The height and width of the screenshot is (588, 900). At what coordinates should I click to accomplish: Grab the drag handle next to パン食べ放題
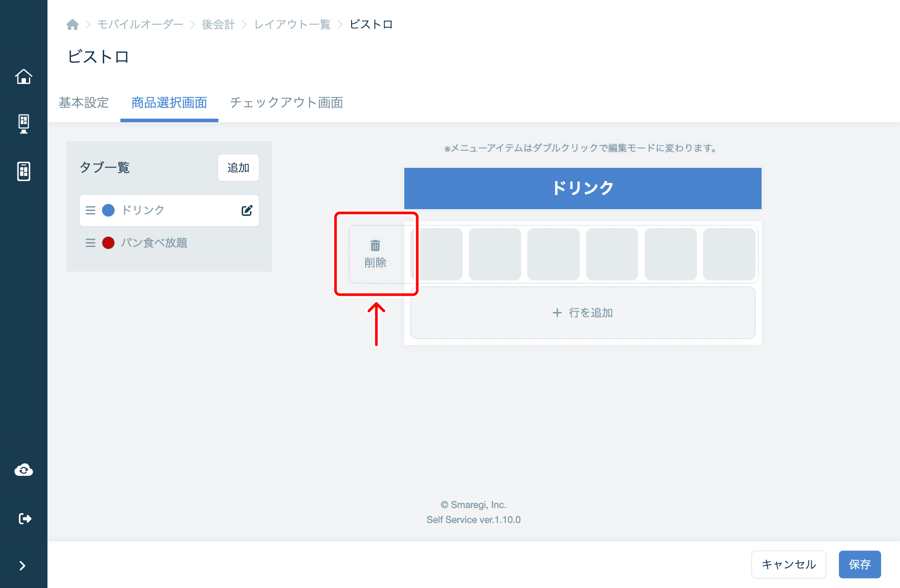click(x=90, y=243)
